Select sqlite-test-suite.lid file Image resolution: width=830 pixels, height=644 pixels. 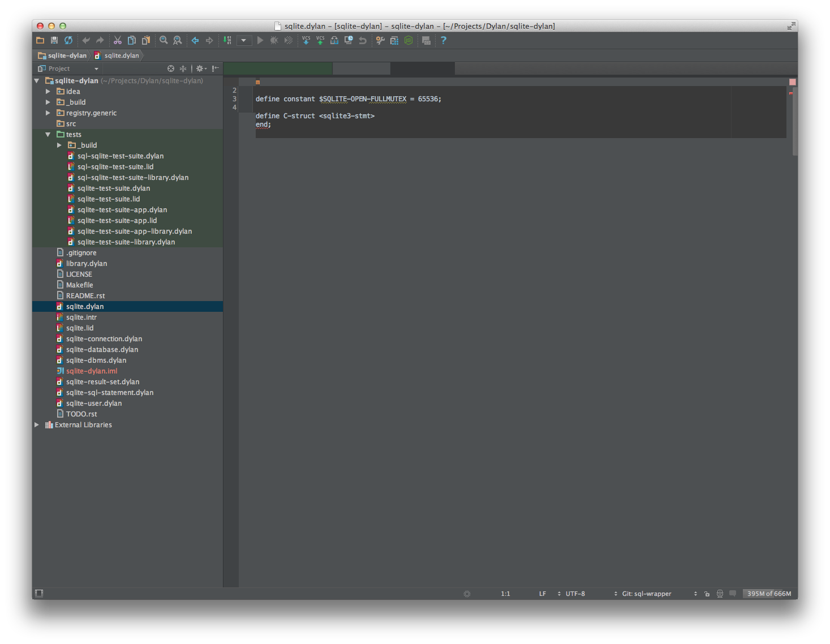tap(127, 199)
